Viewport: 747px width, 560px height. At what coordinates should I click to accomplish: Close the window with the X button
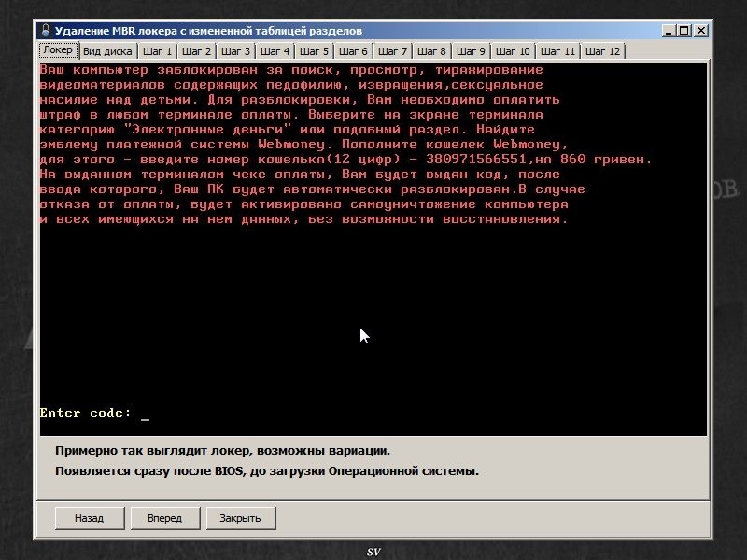coord(701,31)
